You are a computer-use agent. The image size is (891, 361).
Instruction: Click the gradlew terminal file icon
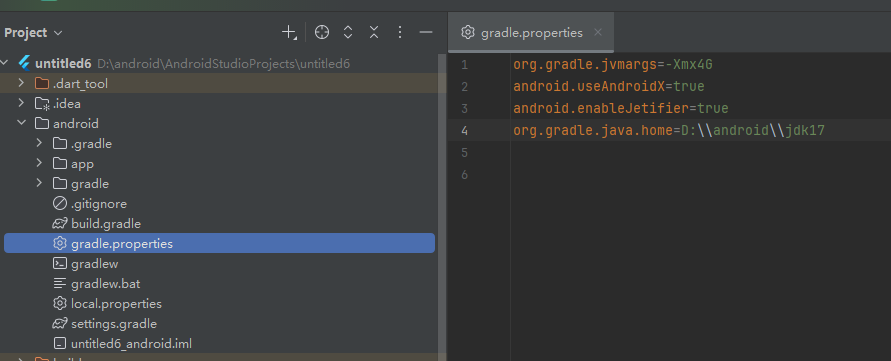tap(60, 264)
